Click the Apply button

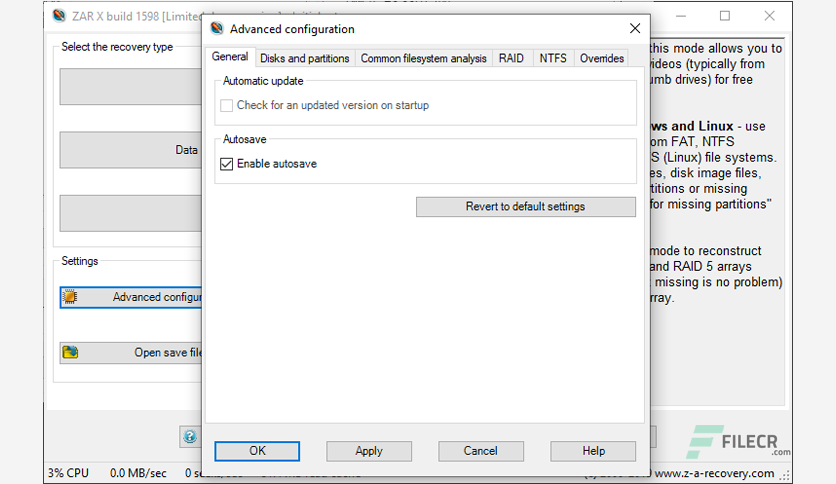[x=369, y=451]
